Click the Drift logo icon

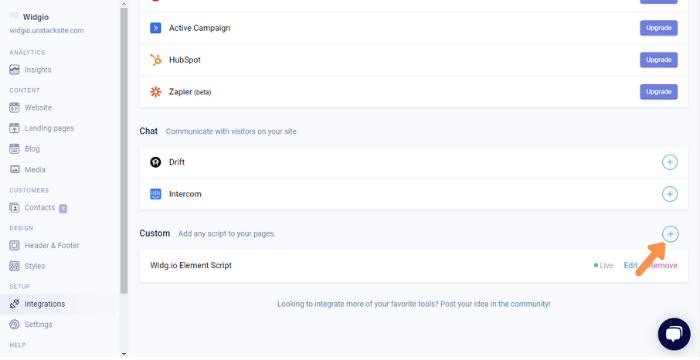(x=155, y=162)
